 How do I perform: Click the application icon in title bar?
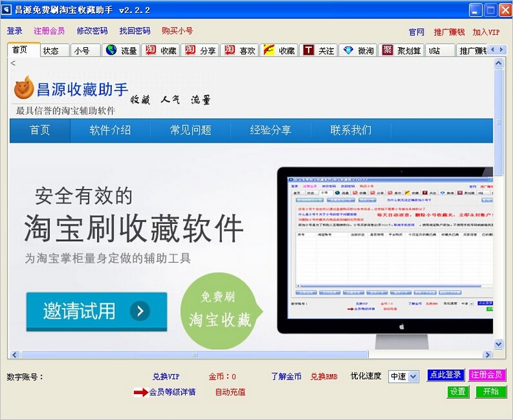6,10
